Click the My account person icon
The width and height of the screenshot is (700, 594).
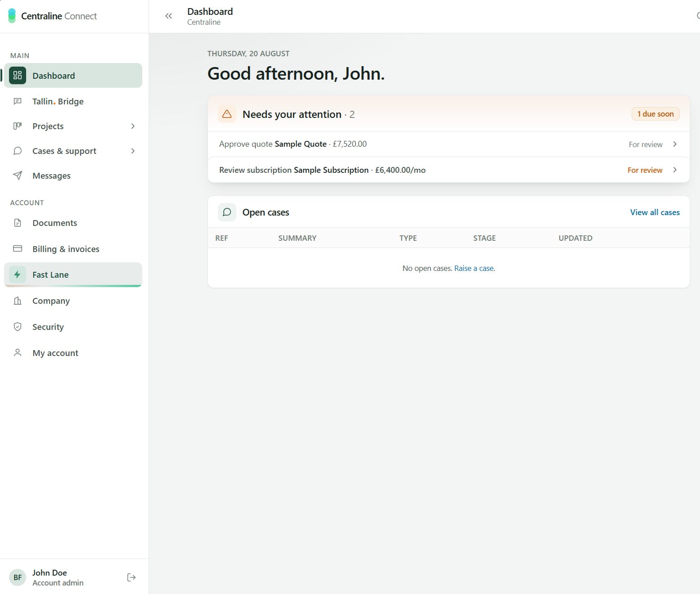(18, 352)
